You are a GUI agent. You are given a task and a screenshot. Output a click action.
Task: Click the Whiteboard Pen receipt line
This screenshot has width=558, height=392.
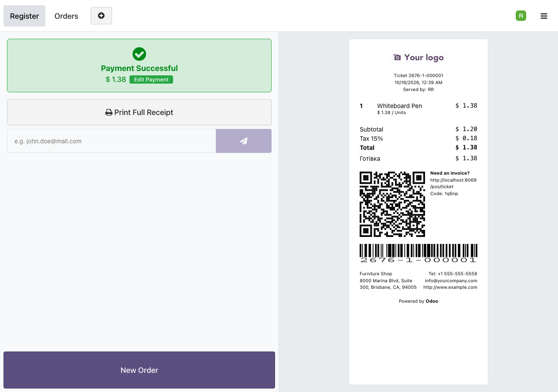(418, 108)
